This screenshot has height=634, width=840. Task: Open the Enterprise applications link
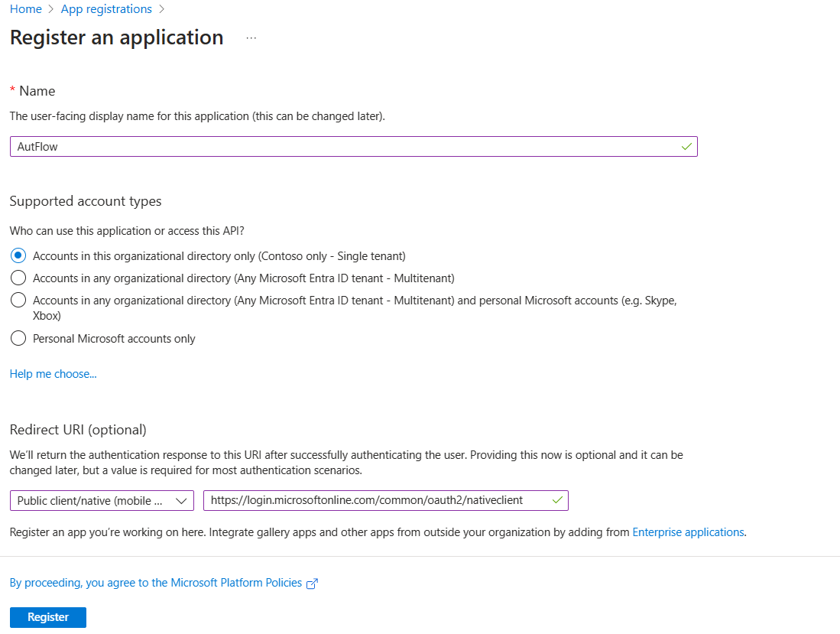click(x=687, y=532)
